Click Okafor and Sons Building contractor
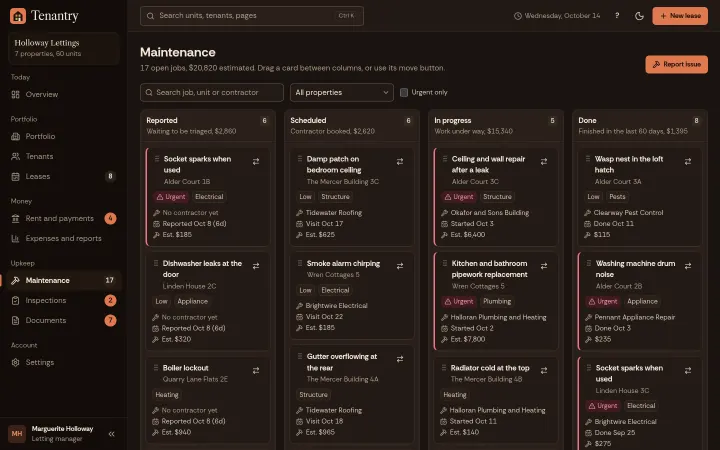 (x=489, y=213)
